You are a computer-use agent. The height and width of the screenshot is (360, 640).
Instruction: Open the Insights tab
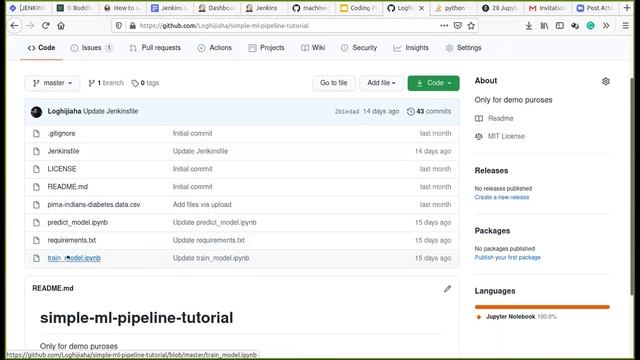pos(411,48)
